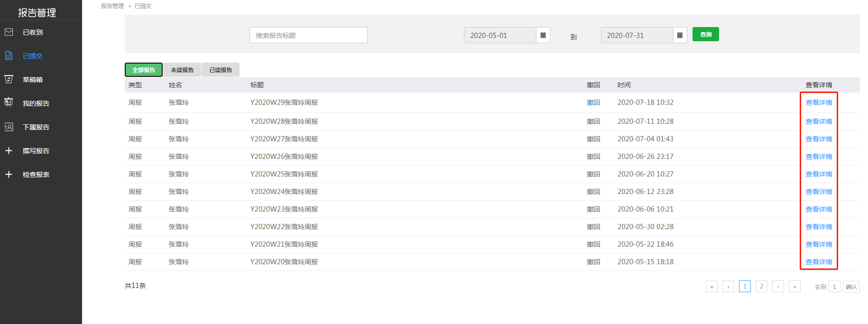Click the document icon beside 已提交
The height and width of the screenshot is (324, 868).
tap(9, 56)
